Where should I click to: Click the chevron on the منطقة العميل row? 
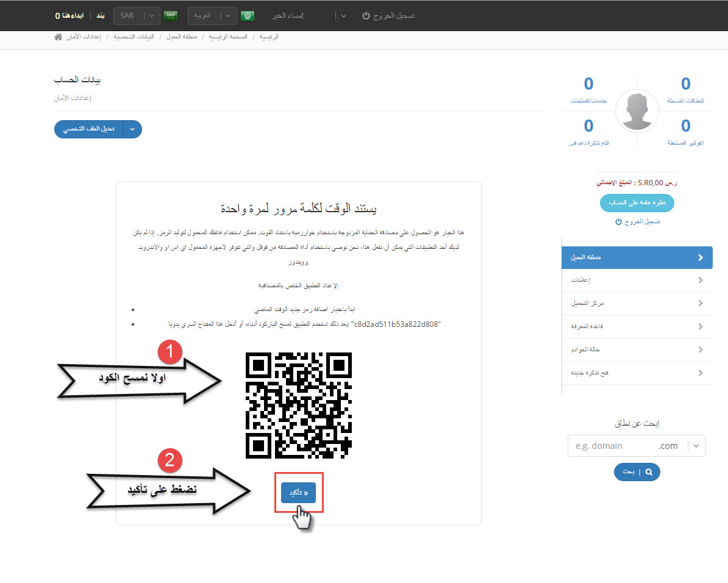700,257
